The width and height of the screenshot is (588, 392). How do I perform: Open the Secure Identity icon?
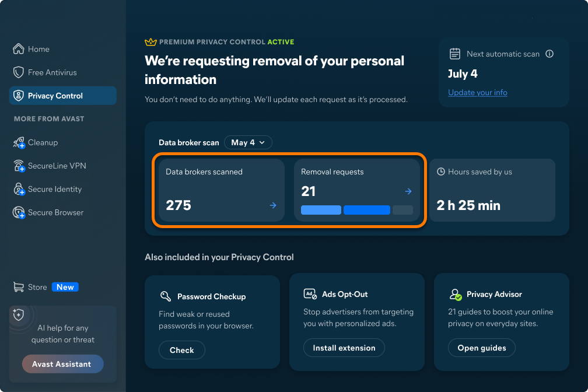(19, 189)
